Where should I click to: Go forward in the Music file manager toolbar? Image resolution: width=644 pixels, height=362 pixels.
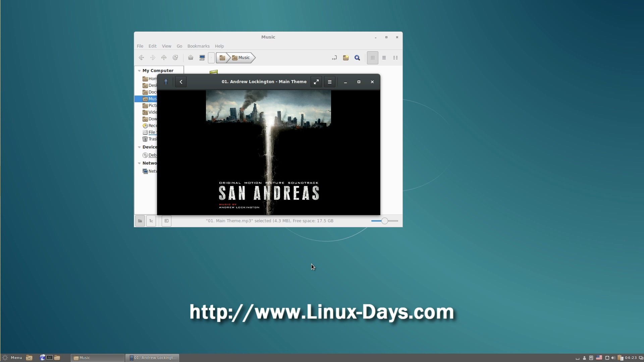point(153,58)
